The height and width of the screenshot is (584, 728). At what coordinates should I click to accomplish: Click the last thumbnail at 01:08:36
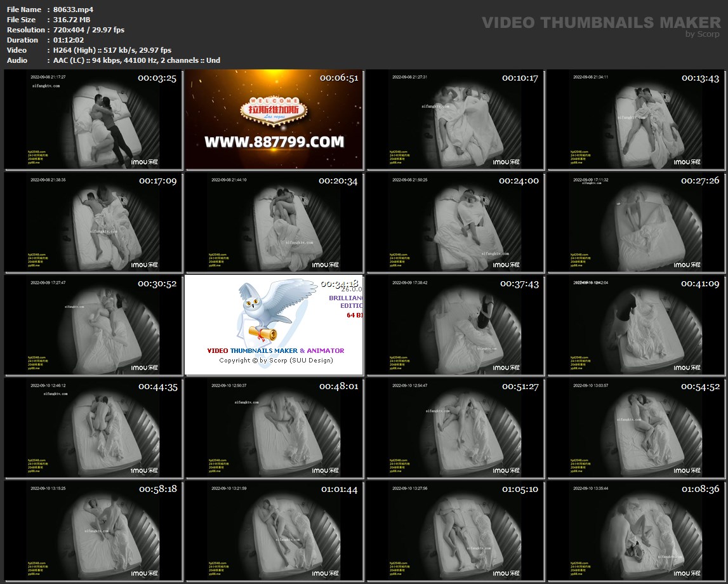637,531
